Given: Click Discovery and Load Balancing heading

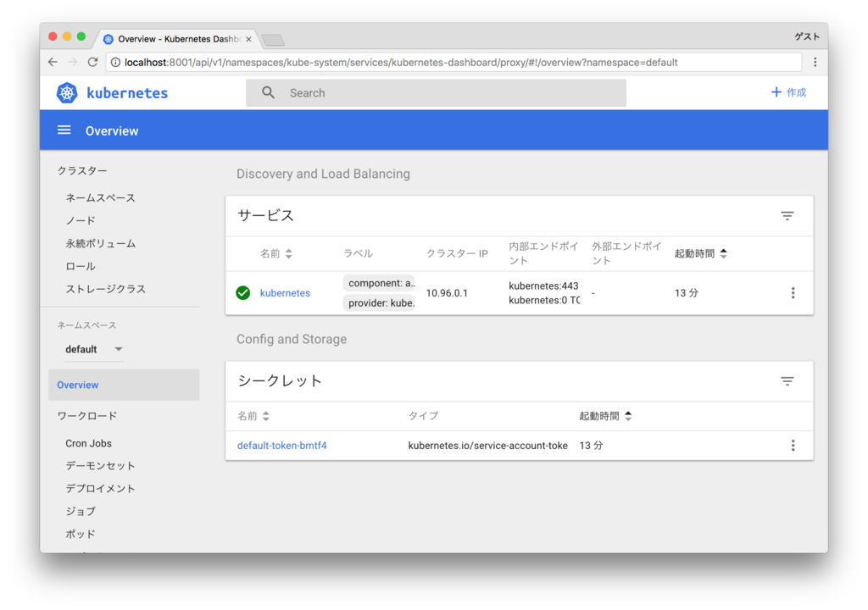Looking at the screenshot, I should pos(323,174).
